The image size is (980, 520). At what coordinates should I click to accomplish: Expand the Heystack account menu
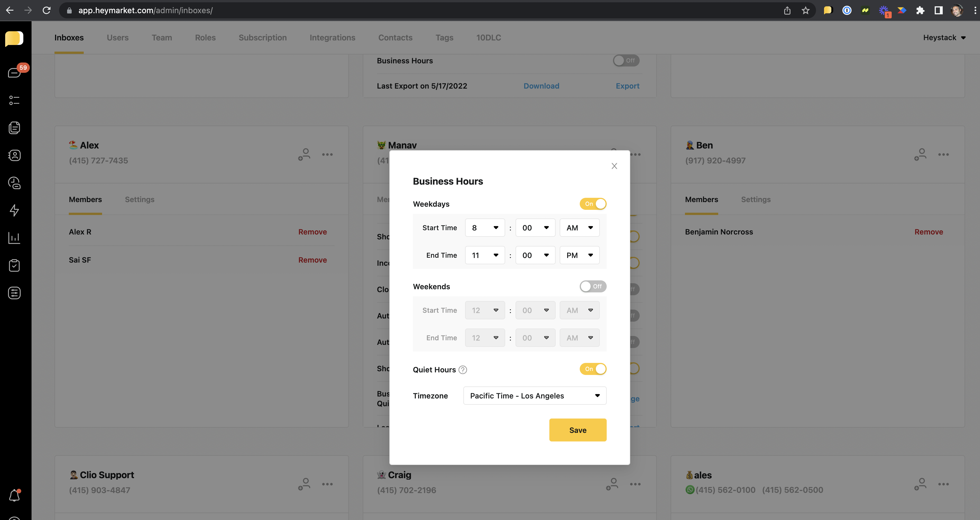click(x=944, y=38)
